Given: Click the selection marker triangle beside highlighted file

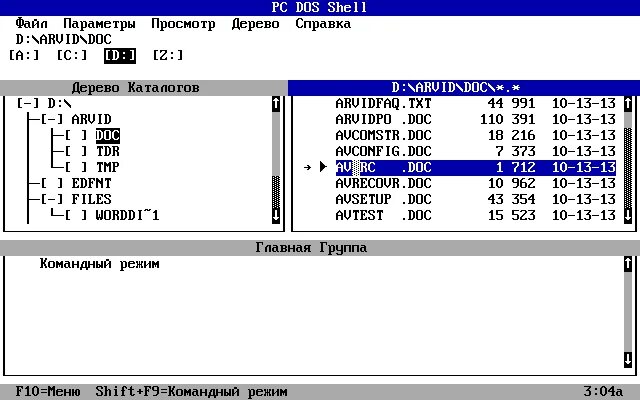Looking at the screenshot, I should point(323,167).
